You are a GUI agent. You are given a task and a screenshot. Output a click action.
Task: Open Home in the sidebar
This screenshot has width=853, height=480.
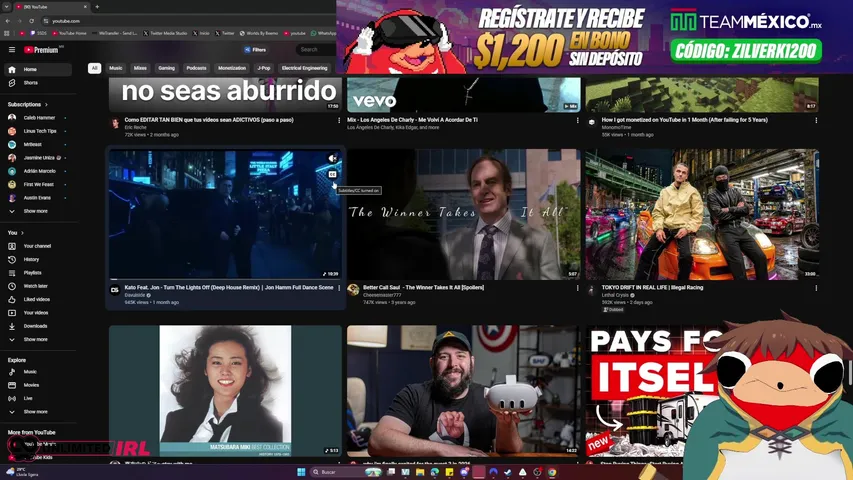38,70
